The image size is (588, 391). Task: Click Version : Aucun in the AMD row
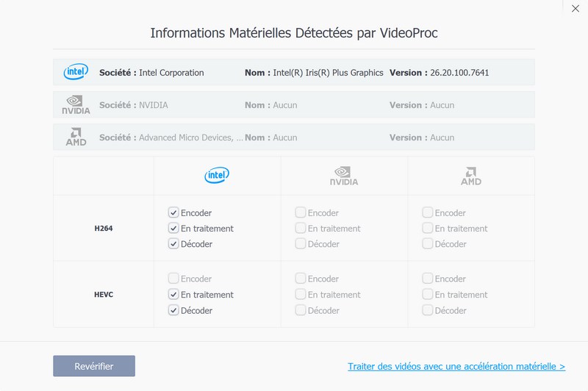tap(422, 137)
